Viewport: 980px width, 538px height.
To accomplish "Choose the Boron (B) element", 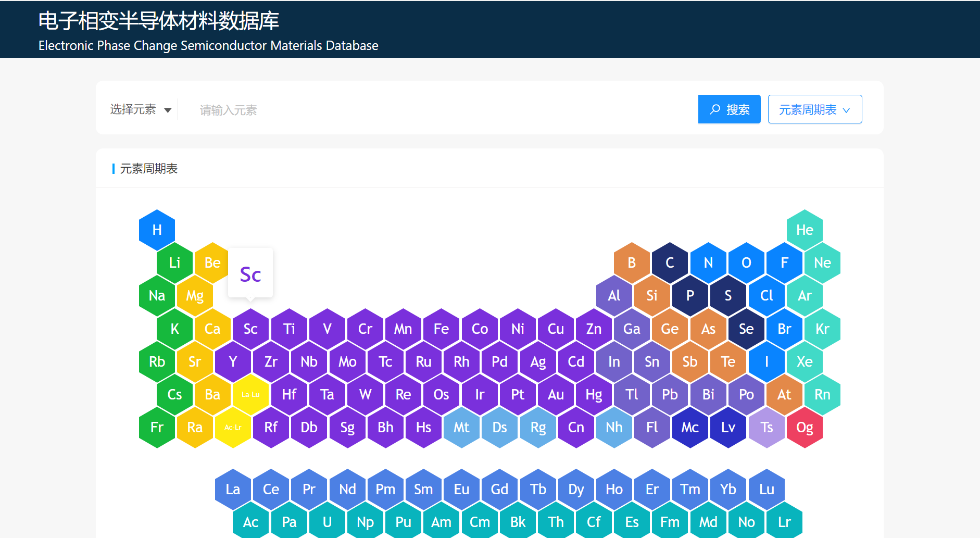I will click(632, 262).
